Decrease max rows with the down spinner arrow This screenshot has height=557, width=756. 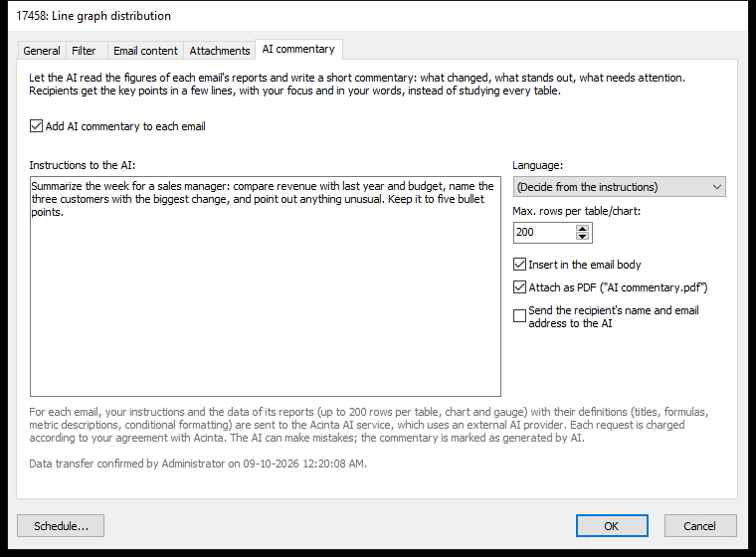pyautogui.click(x=583, y=237)
